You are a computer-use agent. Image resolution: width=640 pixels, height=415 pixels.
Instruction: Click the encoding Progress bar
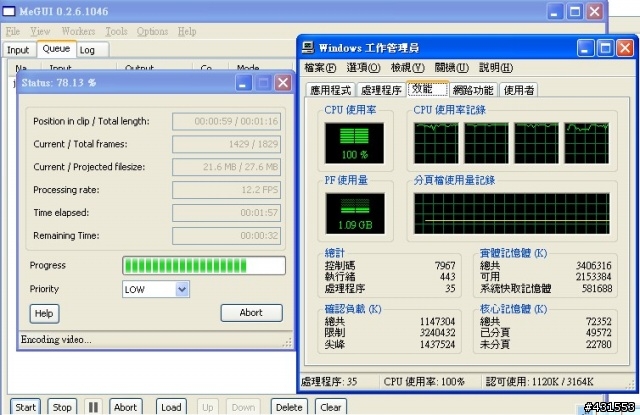click(204, 266)
